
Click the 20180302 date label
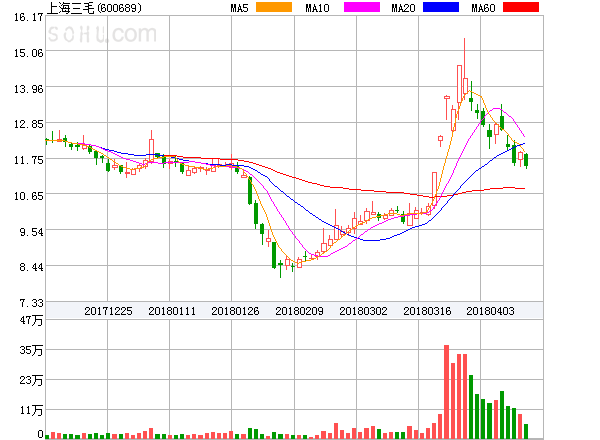coord(363,311)
